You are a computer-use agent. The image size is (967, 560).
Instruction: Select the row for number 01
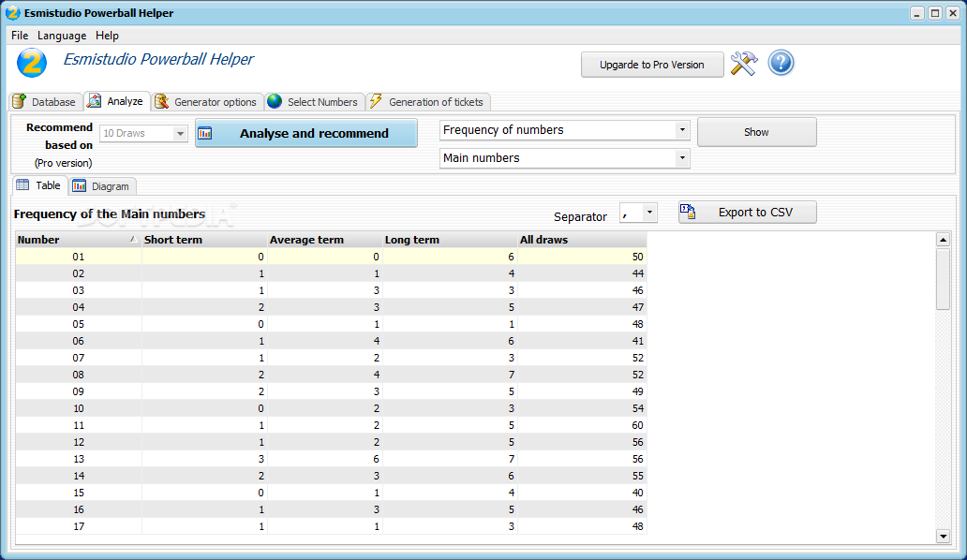pyautogui.click(x=331, y=257)
